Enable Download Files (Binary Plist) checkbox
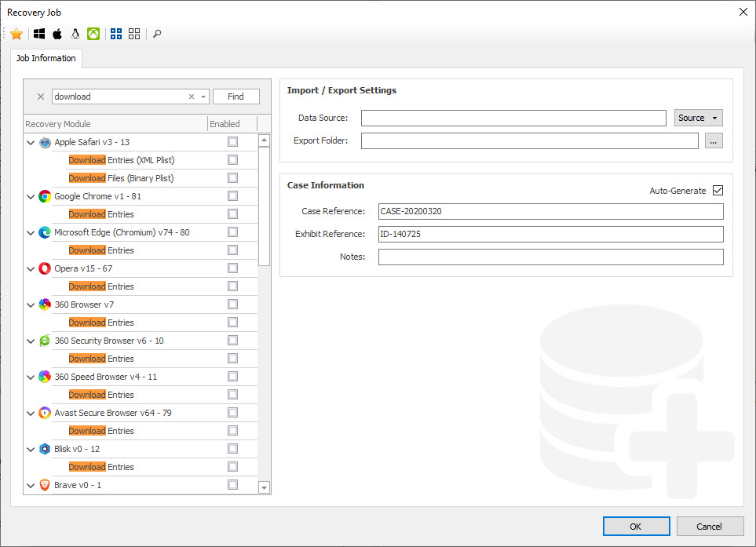The image size is (756, 547). click(x=233, y=178)
